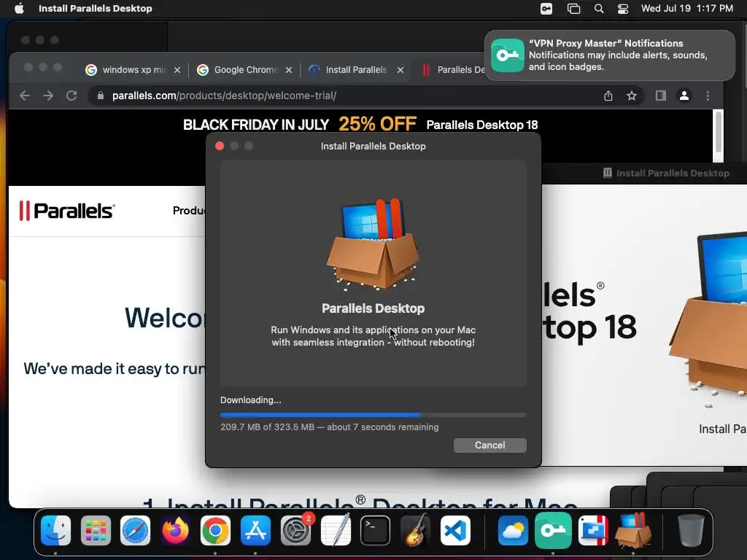
Task: Open Stage Manager windows icon in menu bar
Action: coord(573,9)
